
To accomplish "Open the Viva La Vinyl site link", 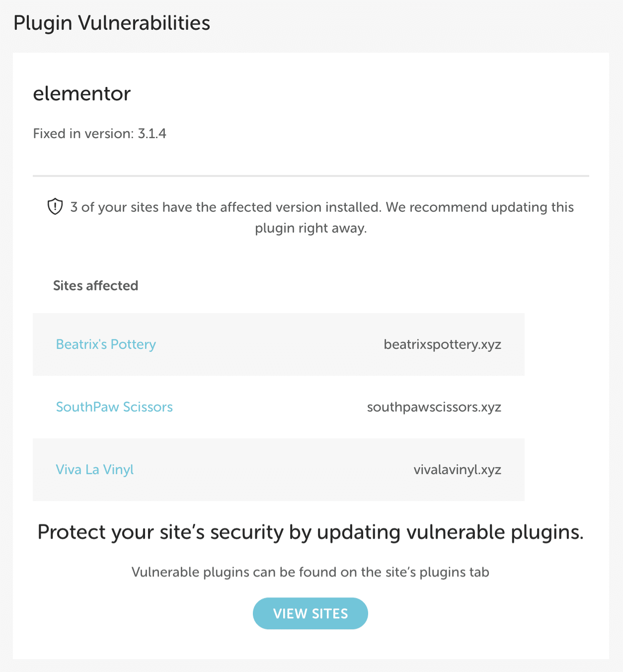I will (95, 470).
